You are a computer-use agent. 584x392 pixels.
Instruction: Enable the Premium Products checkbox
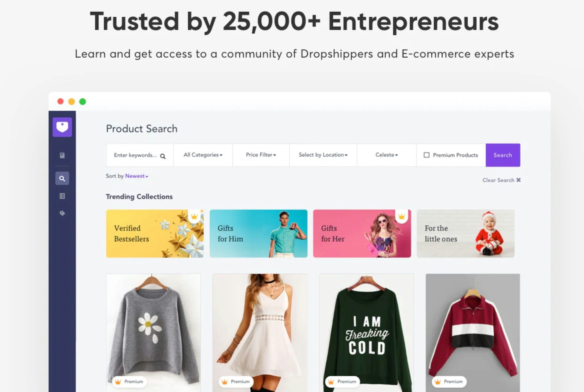[x=426, y=155]
